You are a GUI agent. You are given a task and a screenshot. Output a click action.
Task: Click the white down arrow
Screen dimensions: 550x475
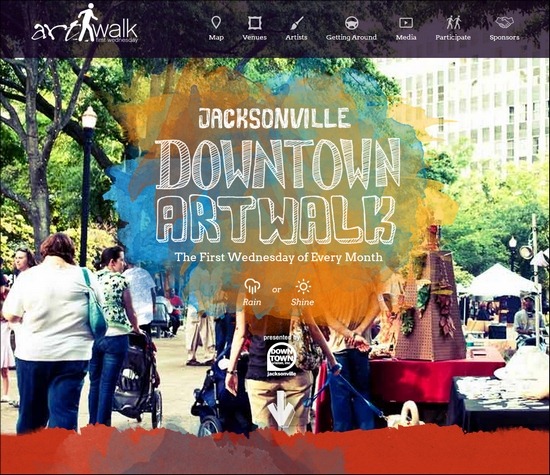click(281, 409)
